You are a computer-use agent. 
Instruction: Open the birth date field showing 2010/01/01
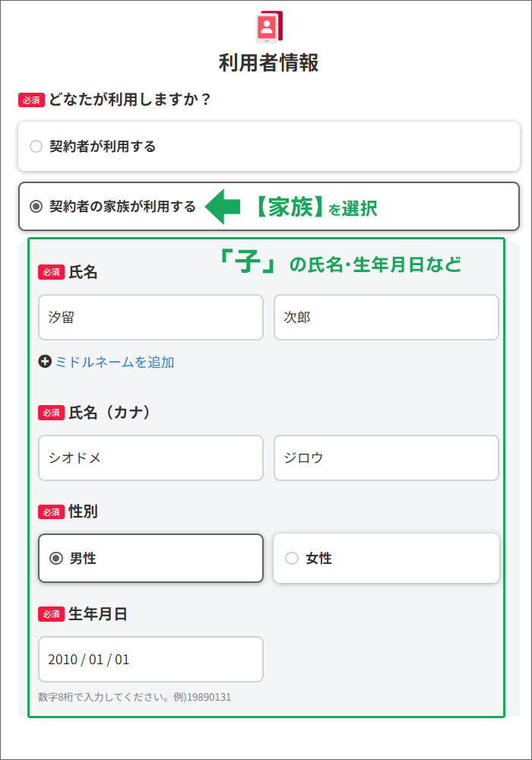coord(150,659)
